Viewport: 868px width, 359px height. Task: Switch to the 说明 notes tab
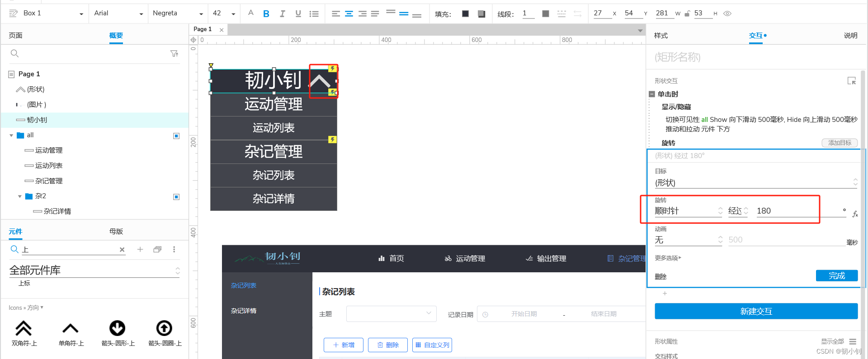850,36
